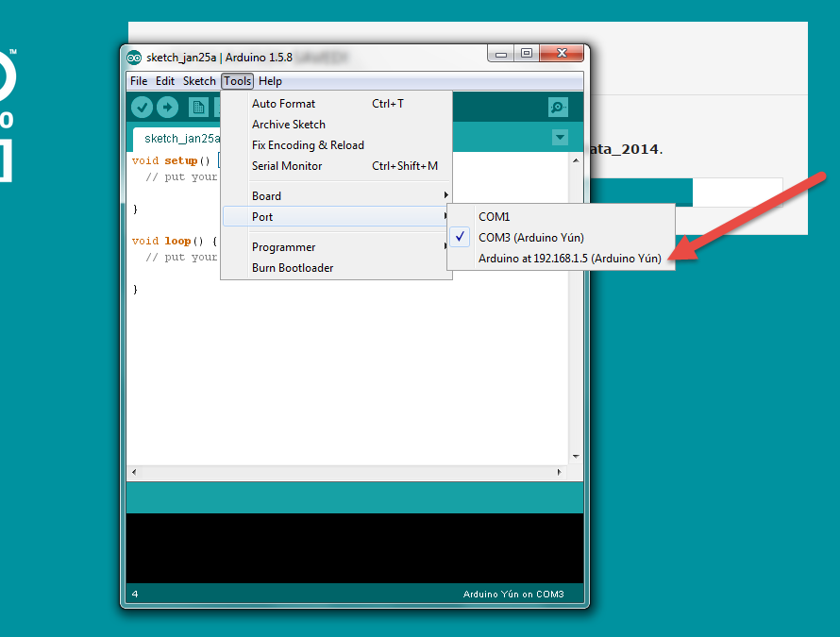
Task: Click the Verify checkmark toolbar button
Action: [142, 108]
